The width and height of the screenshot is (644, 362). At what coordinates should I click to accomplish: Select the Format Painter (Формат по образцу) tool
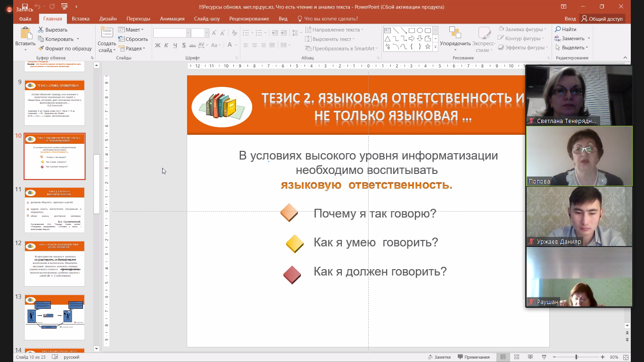coord(65,49)
